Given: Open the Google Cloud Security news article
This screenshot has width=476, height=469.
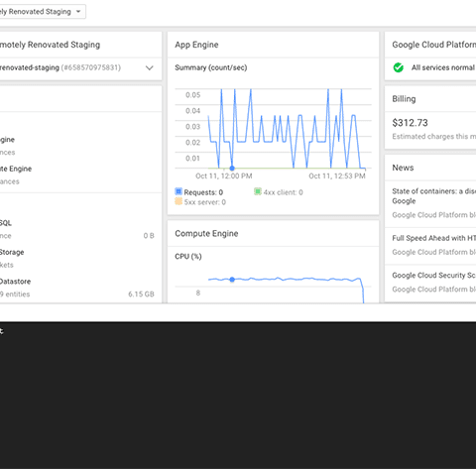Looking at the screenshot, I should click(x=434, y=276).
